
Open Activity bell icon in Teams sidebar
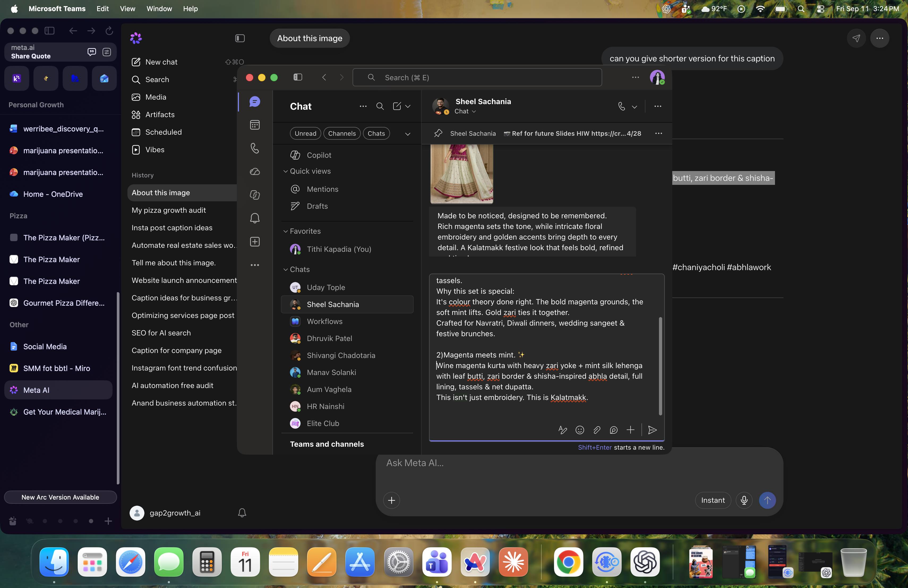click(x=255, y=218)
